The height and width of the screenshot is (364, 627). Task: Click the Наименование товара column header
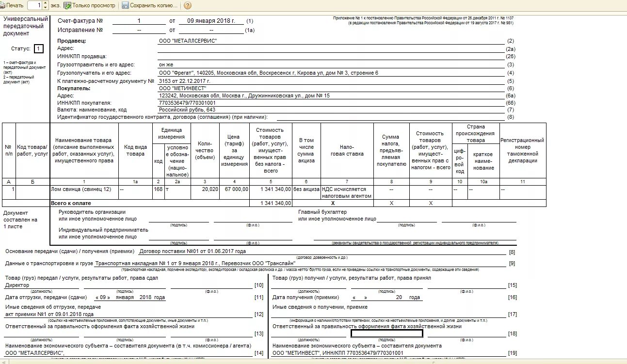click(84, 150)
